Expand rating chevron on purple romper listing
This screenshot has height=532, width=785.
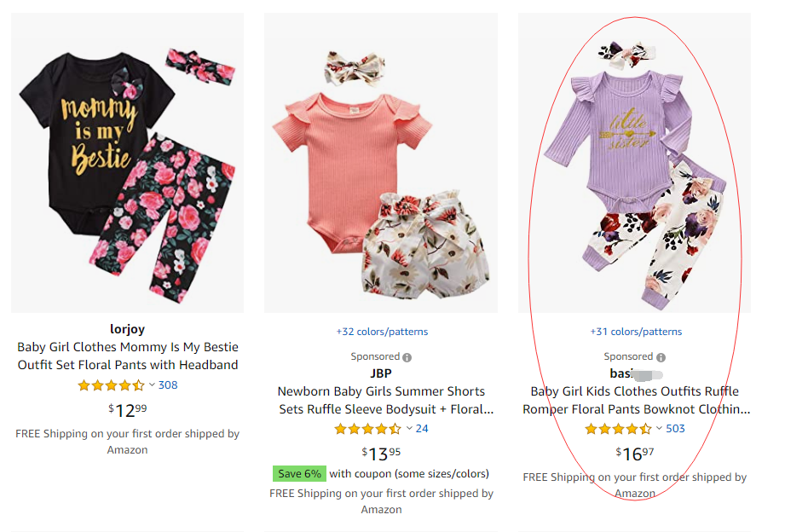(659, 429)
